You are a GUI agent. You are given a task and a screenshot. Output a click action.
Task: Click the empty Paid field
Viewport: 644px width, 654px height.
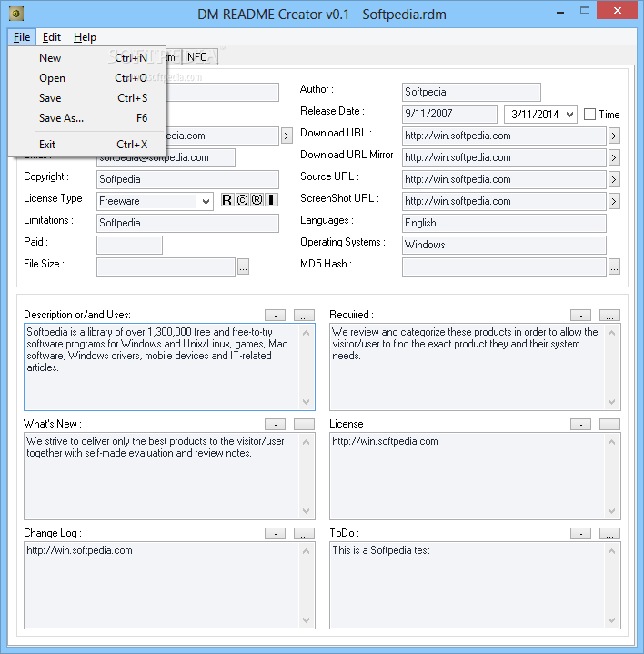[129, 245]
